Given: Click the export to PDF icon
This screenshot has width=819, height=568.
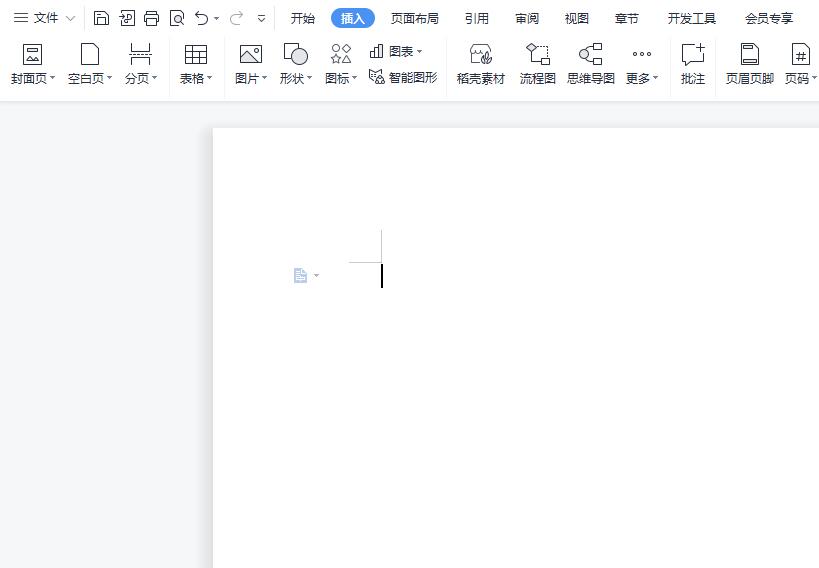Looking at the screenshot, I should [x=127, y=18].
